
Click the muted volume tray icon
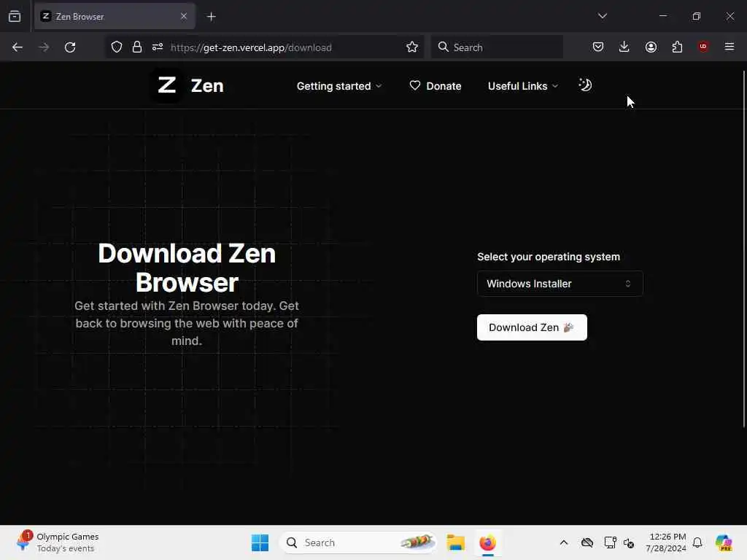(x=629, y=543)
